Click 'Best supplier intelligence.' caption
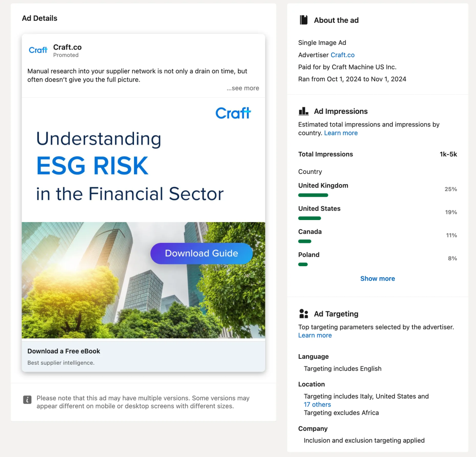Viewport: 476px width, 457px height. click(61, 363)
